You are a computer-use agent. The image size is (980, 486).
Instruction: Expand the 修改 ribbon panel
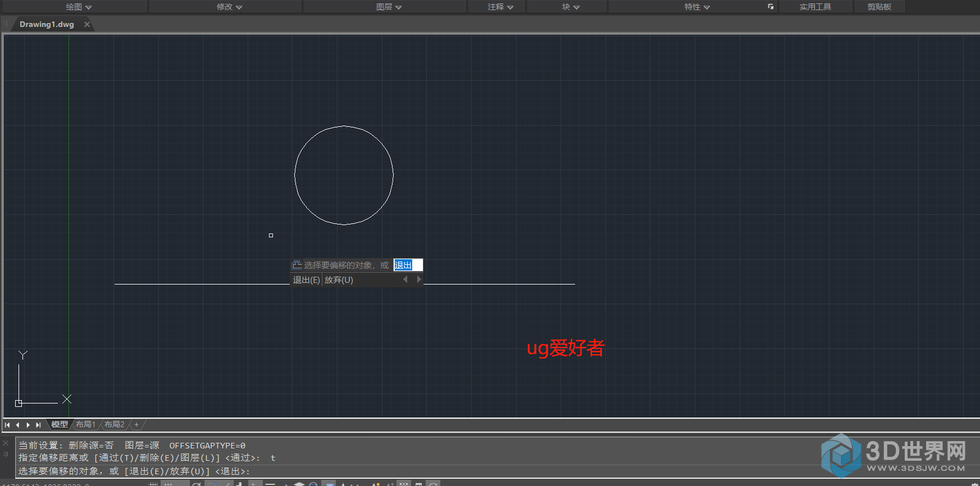[x=229, y=7]
